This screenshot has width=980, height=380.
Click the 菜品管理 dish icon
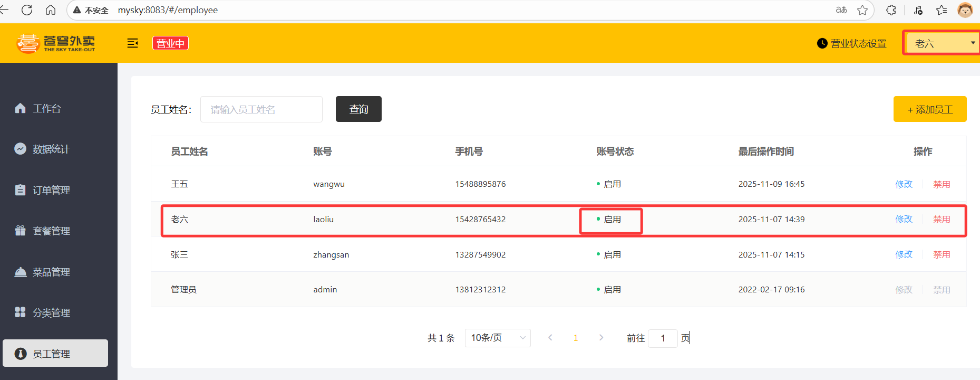20,272
